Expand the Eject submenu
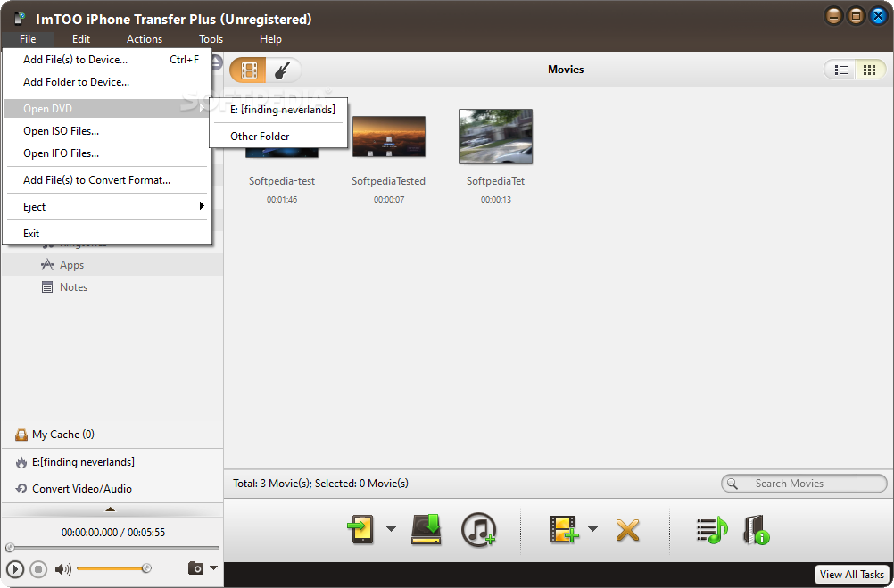This screenshot has height=588, width=894. [107, 207]
